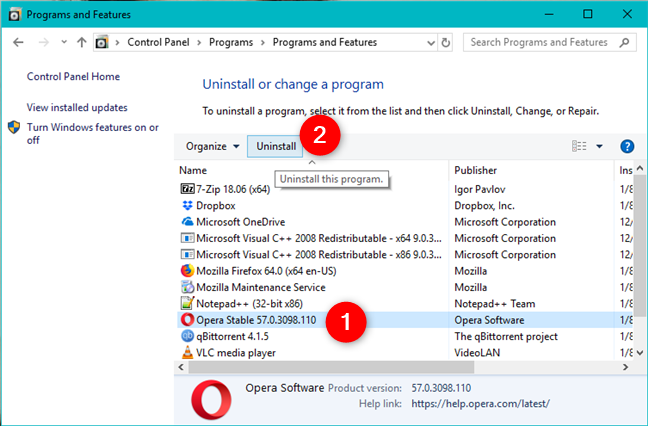Screen dimensions: 648x426
Task: Click the Notepad++ program icon
Action: pyautogui.click(x=187, y=303)
